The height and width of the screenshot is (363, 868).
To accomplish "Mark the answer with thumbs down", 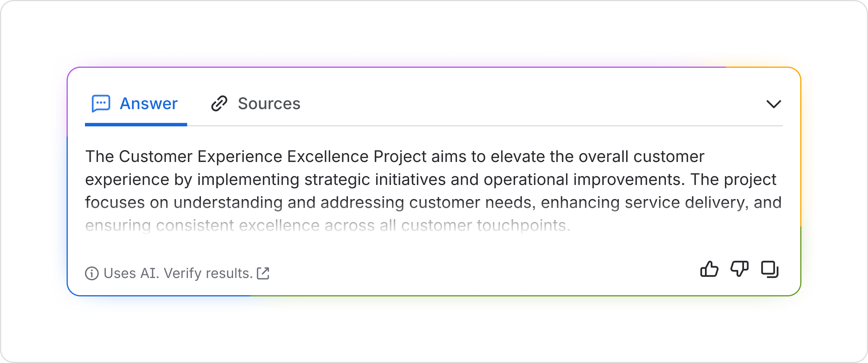I will click(739, 269).
